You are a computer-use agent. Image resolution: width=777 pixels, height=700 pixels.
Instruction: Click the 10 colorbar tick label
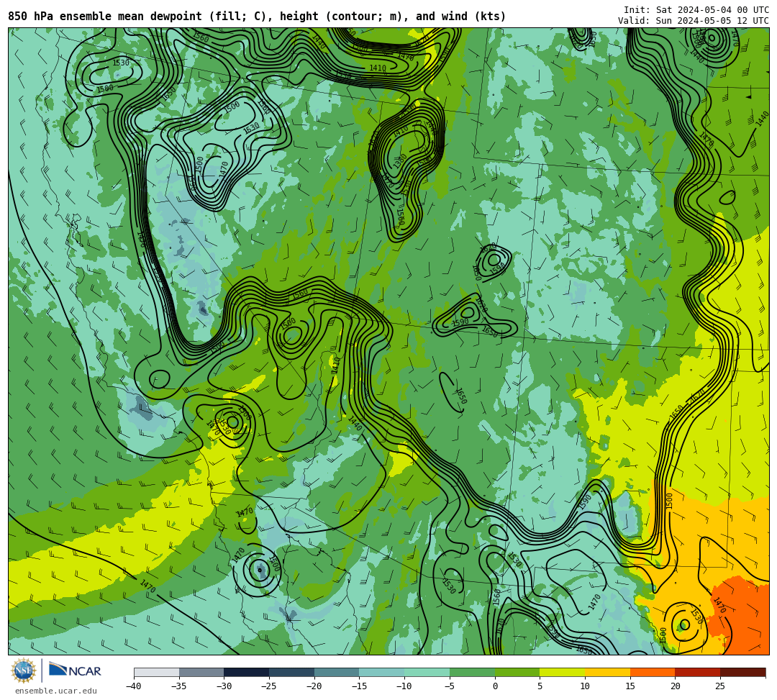click(x=585, y=686)
